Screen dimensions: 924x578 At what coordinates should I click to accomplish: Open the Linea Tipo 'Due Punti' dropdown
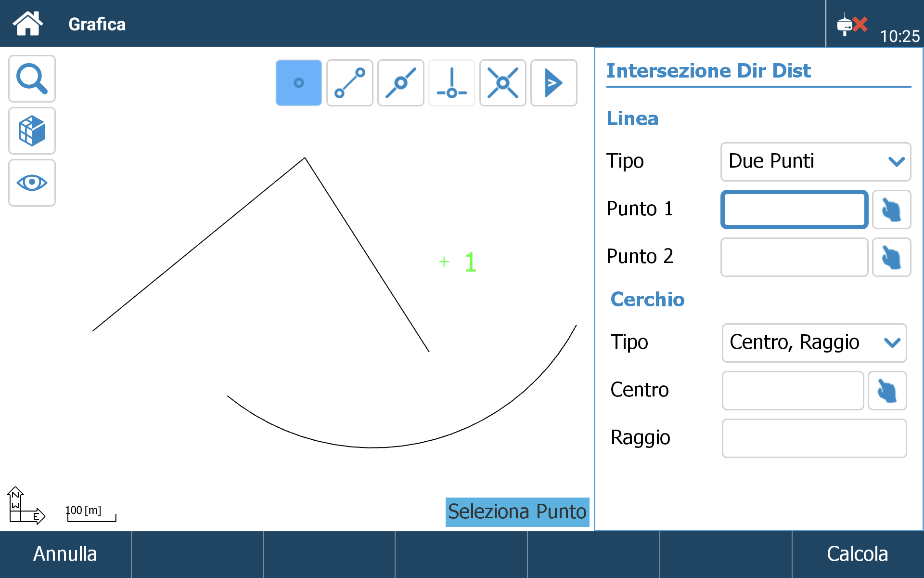816,161
